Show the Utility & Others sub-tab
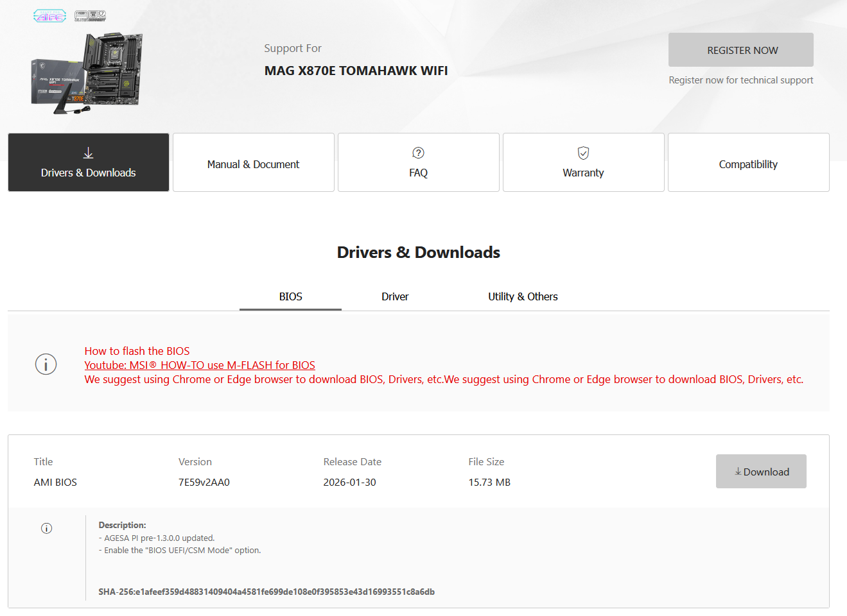 tap(523, 296)
